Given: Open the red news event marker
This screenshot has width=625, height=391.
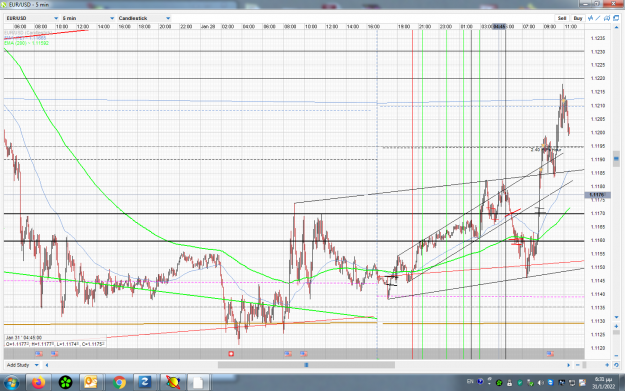Looking at the screenshot, I should 231,354.
